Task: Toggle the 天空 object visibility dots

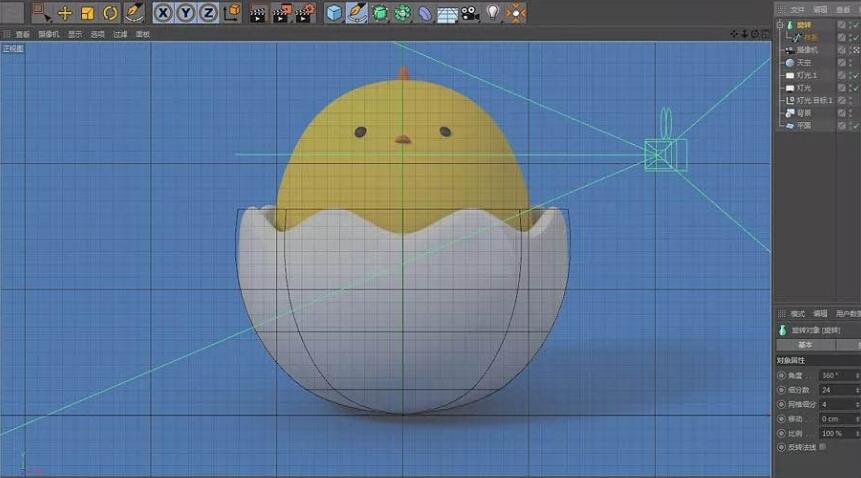Action: pos(852,63)
